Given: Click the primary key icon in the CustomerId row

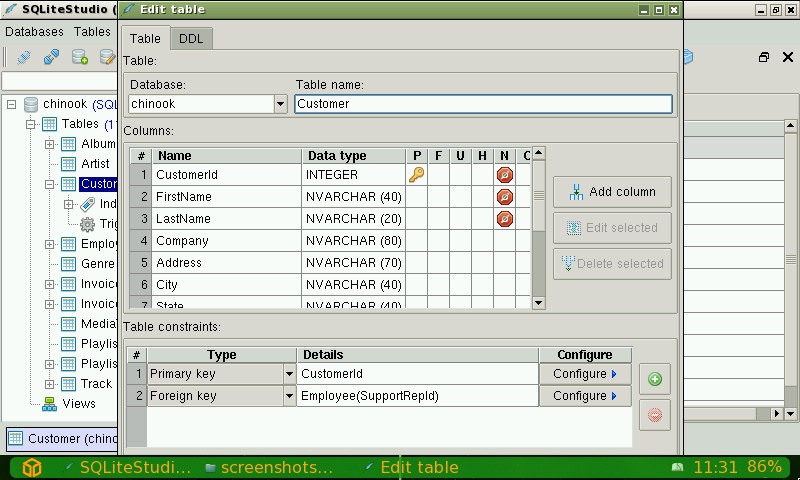Looking at the screenshot, I should (x=416, y=175).
